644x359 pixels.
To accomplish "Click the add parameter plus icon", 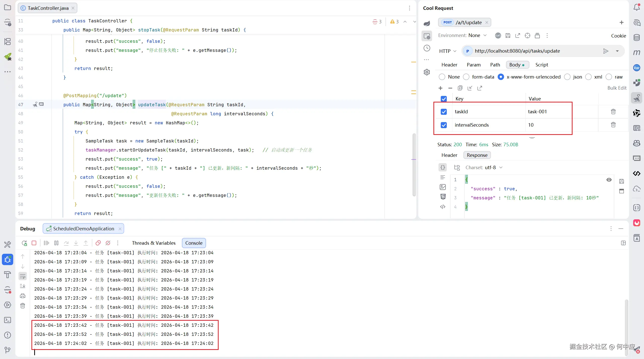I will coord(440,88).
